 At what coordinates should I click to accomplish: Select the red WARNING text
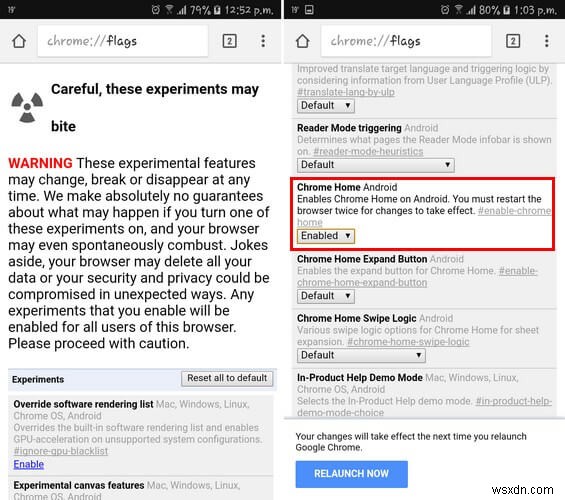point(40,163)
